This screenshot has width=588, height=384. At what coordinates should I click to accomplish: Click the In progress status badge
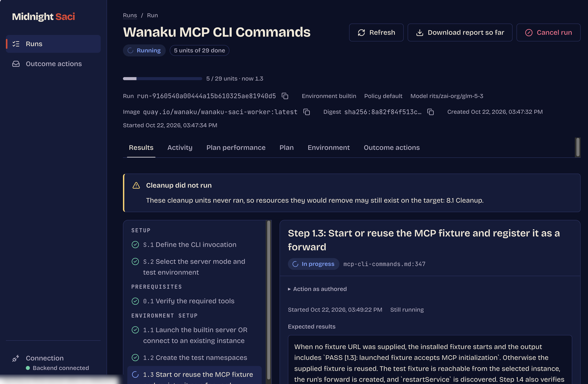click(x=313, y=264)
